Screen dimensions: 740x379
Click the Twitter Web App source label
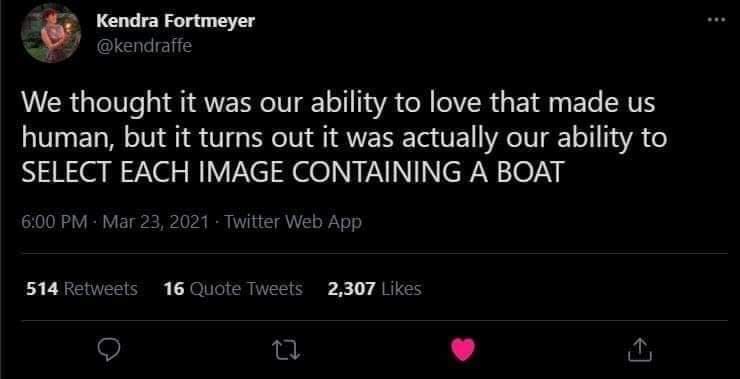[x=293, y=221]
